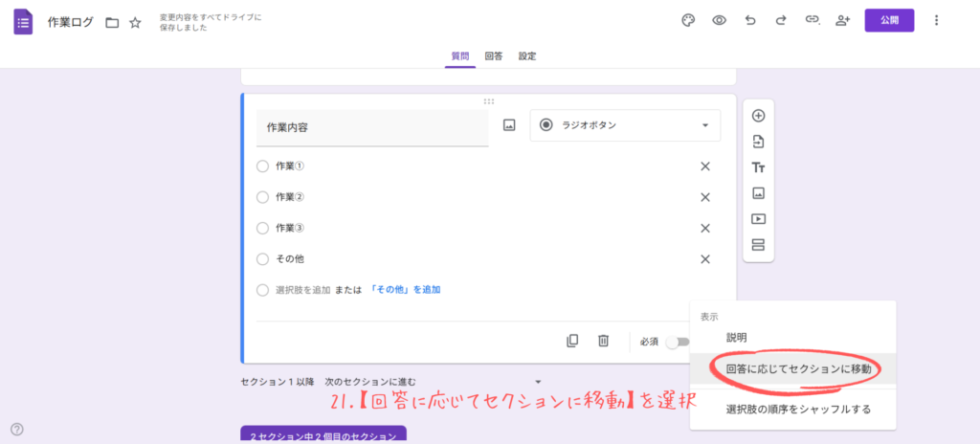Viewport: 980px width, 444px height.
Task: Select 選択肢の順序をシャッフルする menu item
Action: click(x=792, y=410)
